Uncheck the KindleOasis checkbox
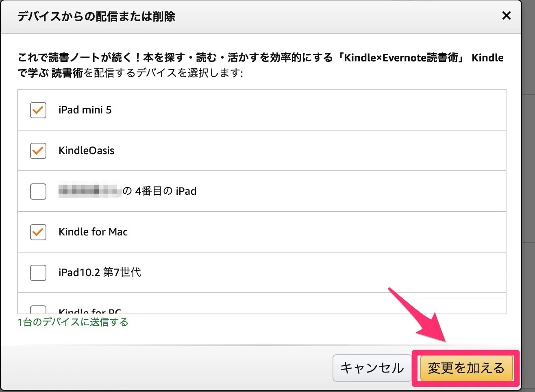 (38, 150)
